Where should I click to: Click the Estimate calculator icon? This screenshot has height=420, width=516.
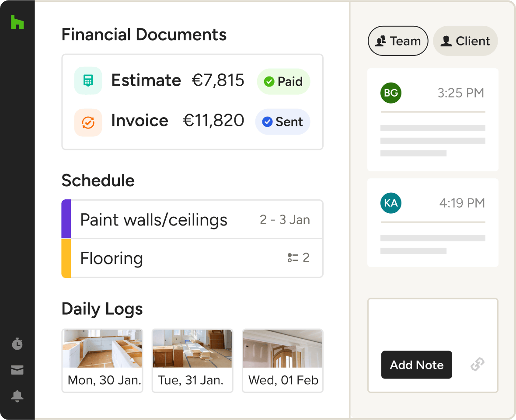pyautogui.click(x=88, y=81)
